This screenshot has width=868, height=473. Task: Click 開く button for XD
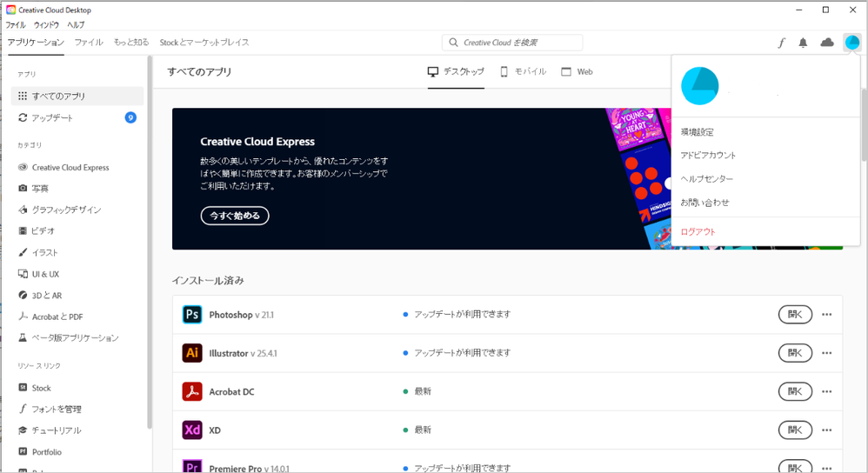tap(795, 430)
